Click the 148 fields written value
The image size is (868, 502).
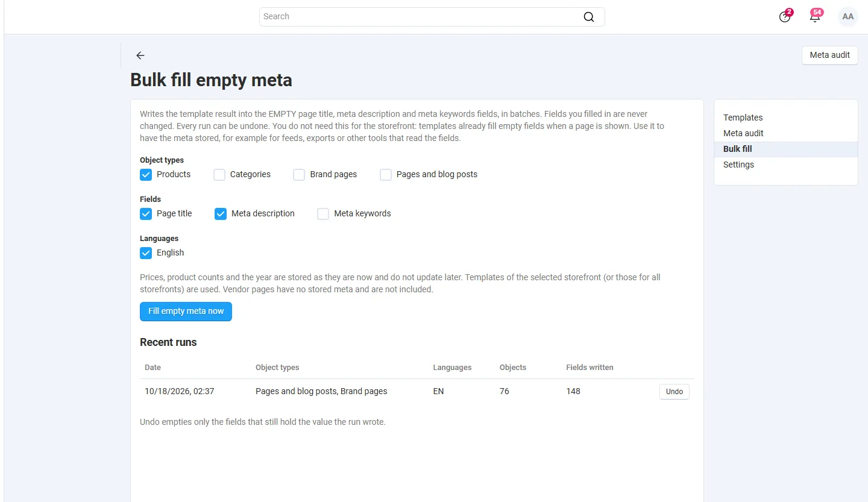click(x=573, y=391)
